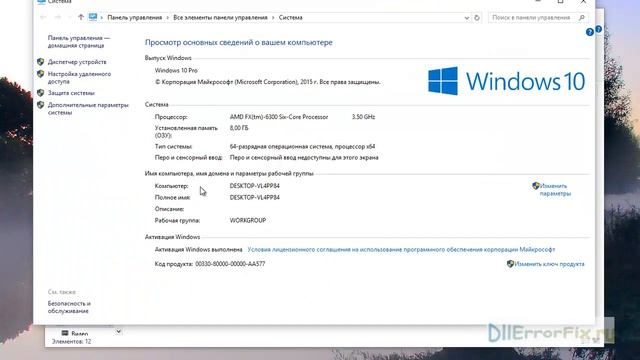Open Защита системы
Image resolution: width=640 pixels, height=360 pixels.
click(71, 93)
